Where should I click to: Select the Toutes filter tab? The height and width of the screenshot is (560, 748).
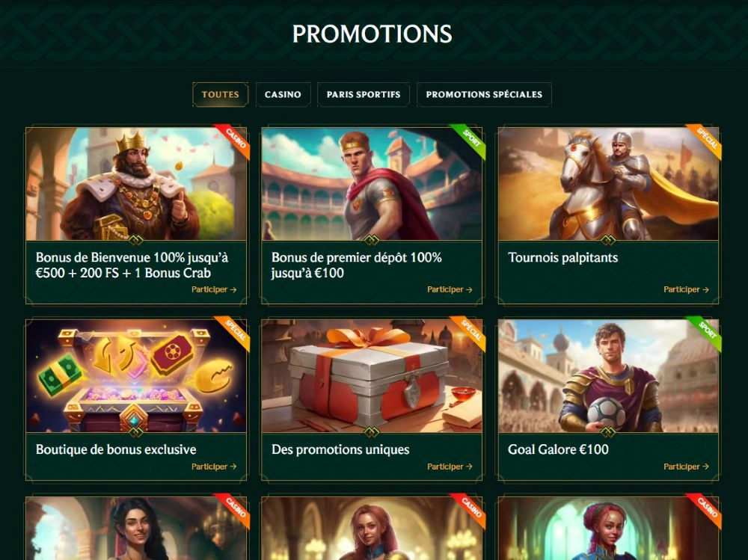(221, 94)
